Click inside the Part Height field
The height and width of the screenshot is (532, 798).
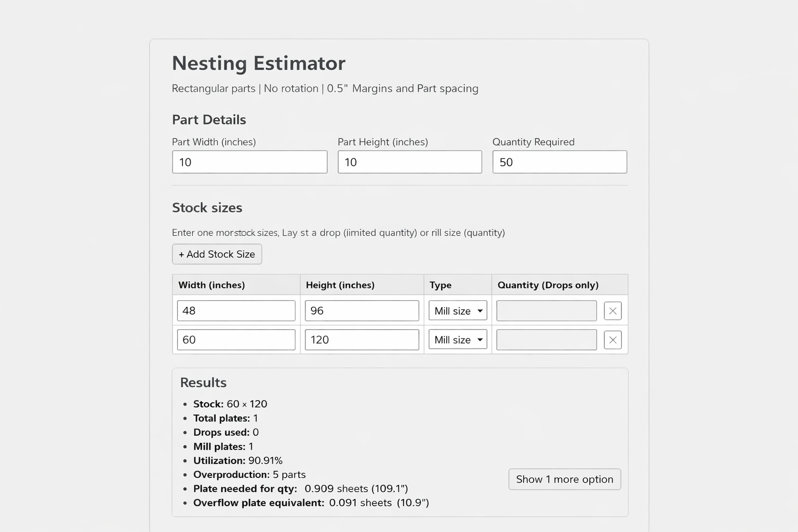(409, 162)
